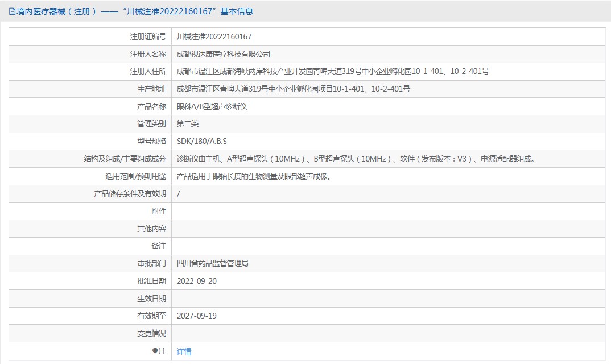Click the 生产地址 address value
The image size is (611, 364).
coord(293,89)
